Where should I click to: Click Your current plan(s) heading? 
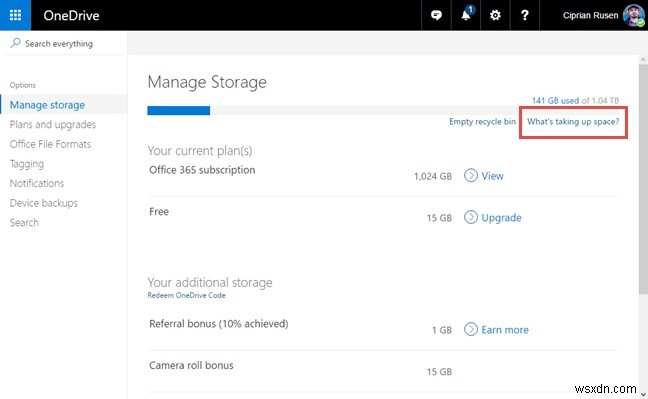coord(200,151)
